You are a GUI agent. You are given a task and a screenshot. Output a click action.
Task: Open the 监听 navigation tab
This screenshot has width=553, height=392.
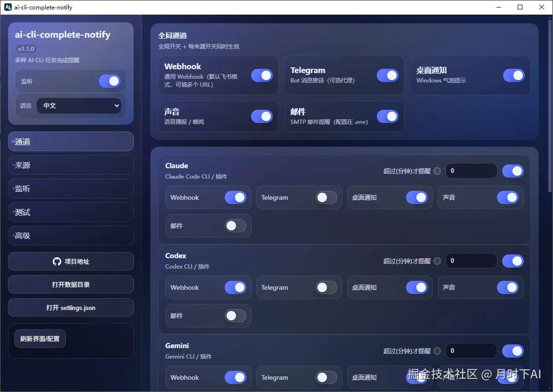point(71,188)
